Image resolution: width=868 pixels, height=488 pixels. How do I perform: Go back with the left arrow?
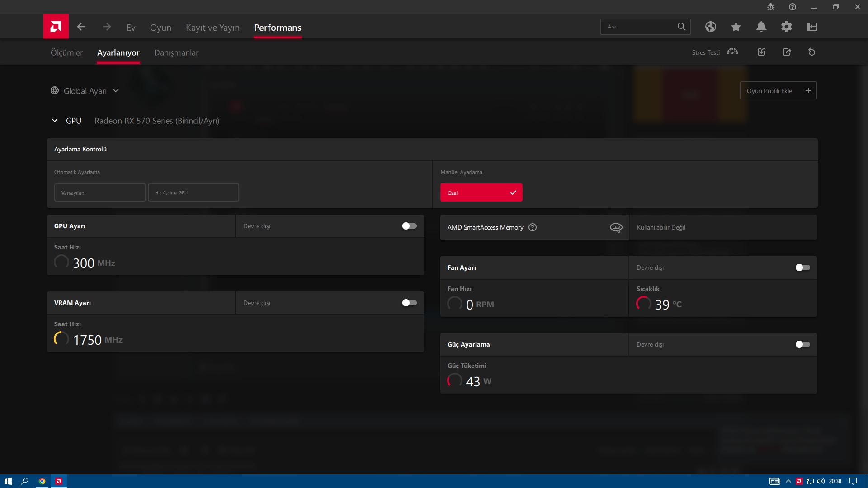(x=81, y=27)
